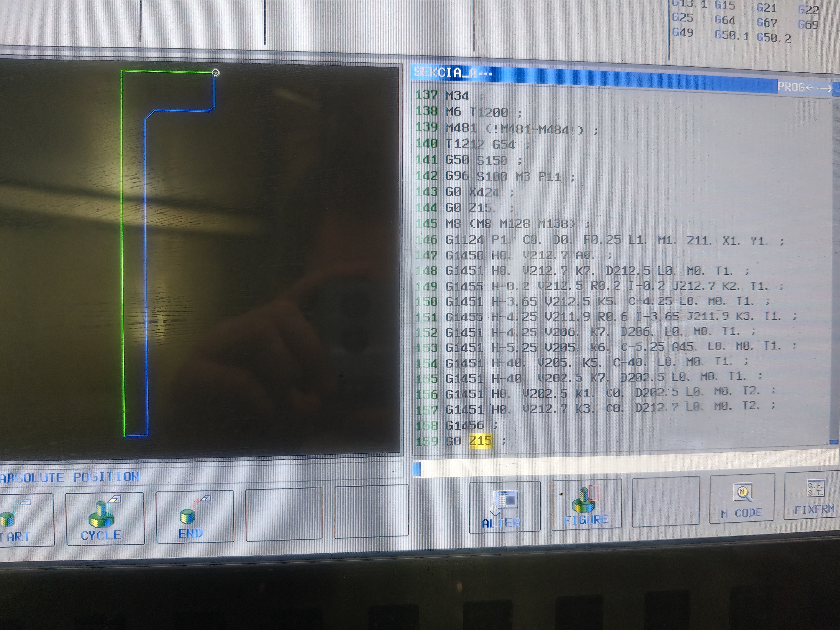Click the program list scrollbar thumb
This screenshot has width=840, height=630.
834,442
